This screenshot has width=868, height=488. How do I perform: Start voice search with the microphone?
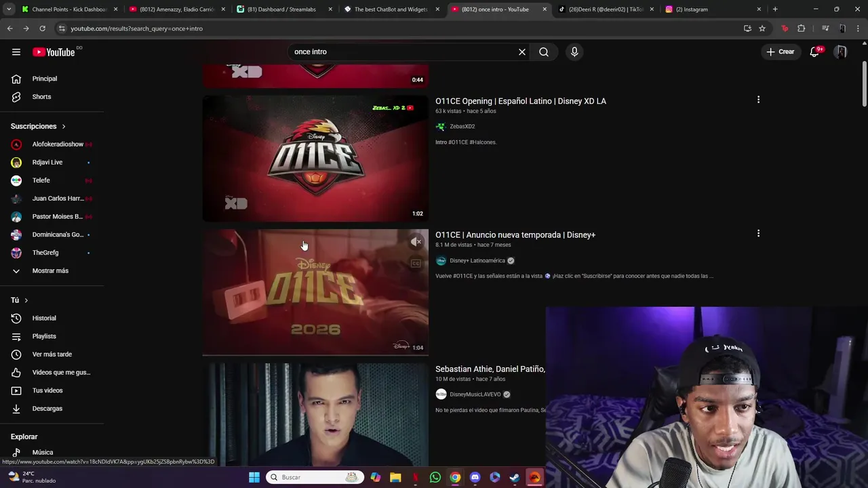click(x=574, y=52)
